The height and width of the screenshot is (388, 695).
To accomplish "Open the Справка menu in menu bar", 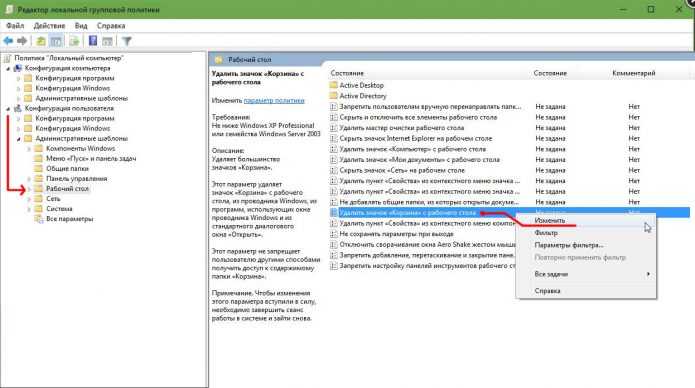I will [111, 26].
